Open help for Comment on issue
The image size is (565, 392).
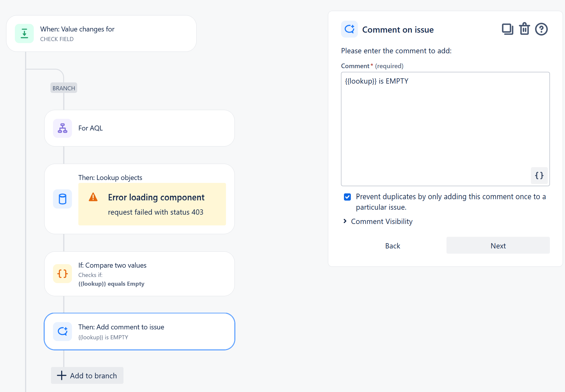click(x=541, y=29)
